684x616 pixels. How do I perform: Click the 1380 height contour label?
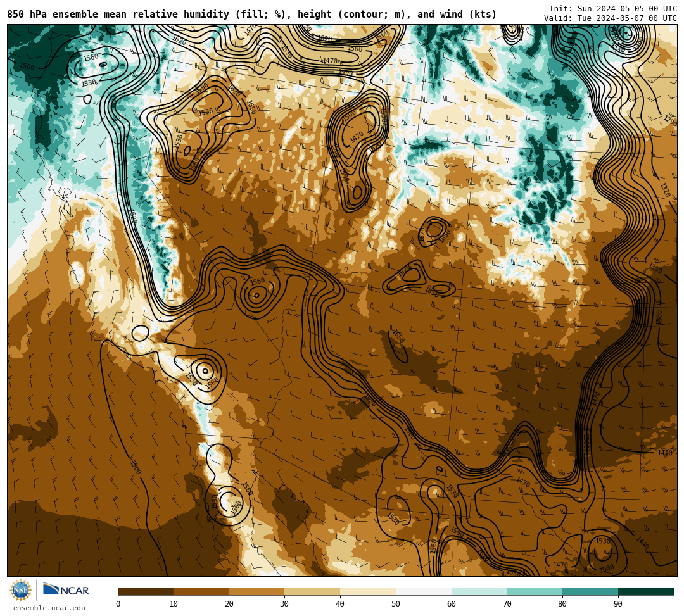coord(659,317)
